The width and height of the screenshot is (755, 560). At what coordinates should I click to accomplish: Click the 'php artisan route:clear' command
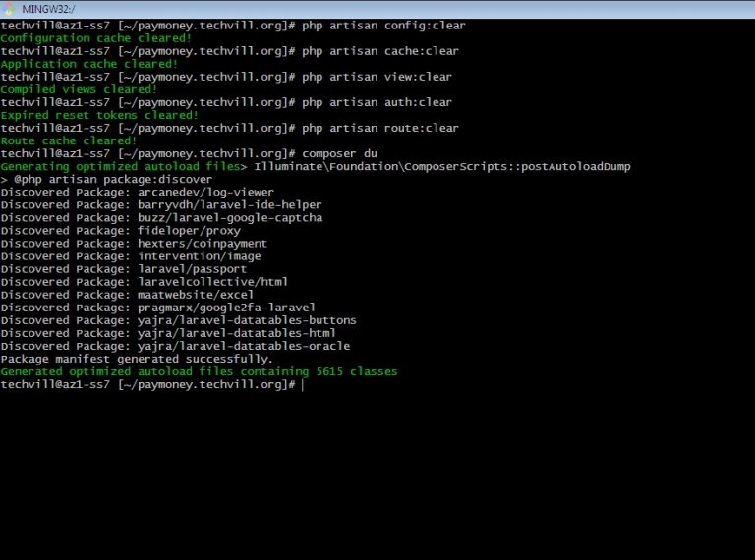(380, 128)
